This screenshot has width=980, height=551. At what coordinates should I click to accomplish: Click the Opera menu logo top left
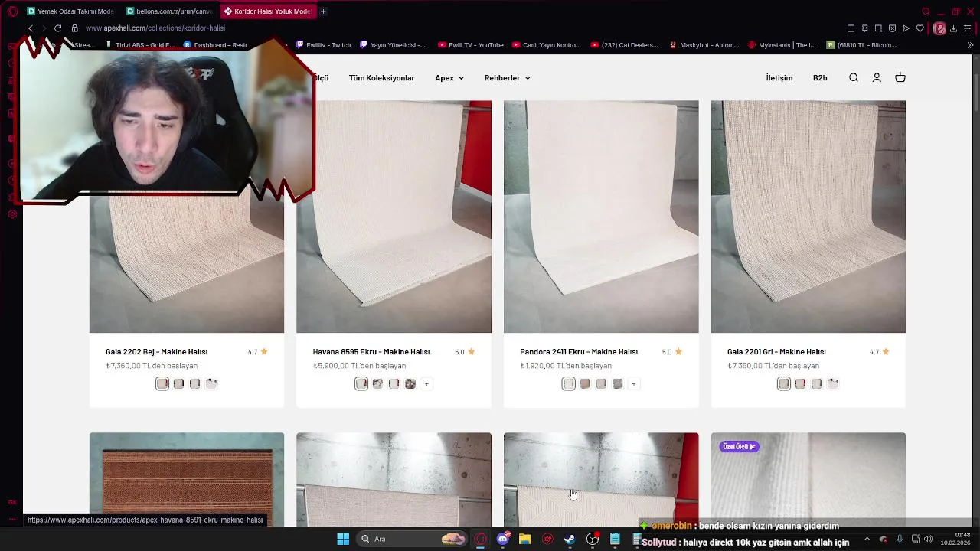(x=12, y=11)
